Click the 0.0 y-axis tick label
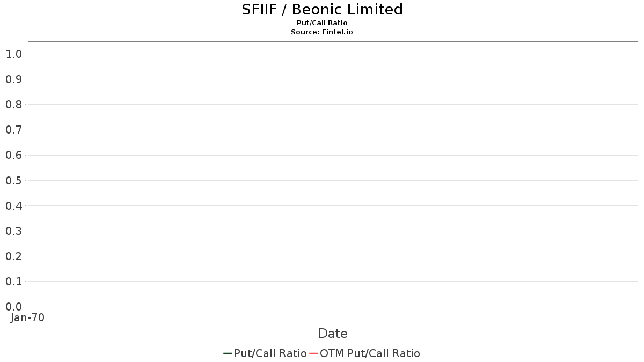Viewport: 644px width, 362px height. pos(13,307)
